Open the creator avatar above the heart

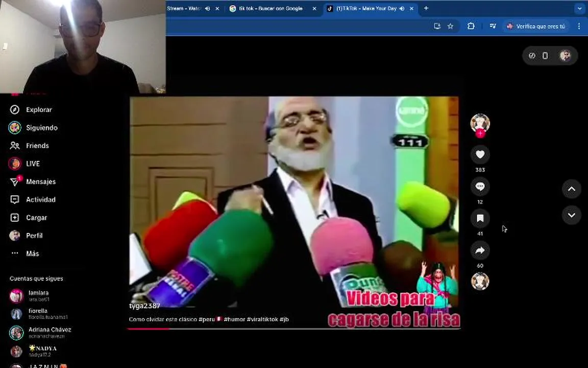[480, 123]
